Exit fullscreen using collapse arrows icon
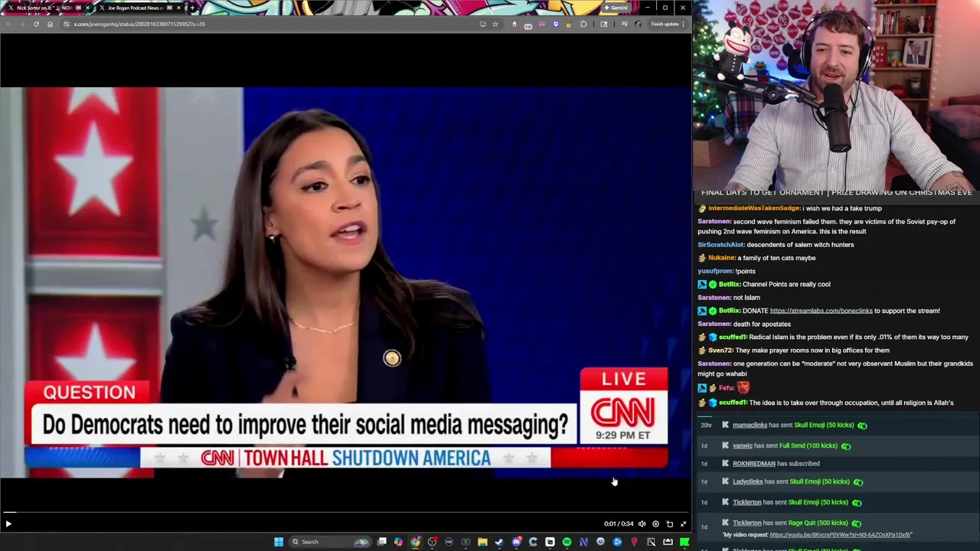Viewport: 980px width, 551px height. (x=683, y=524)
